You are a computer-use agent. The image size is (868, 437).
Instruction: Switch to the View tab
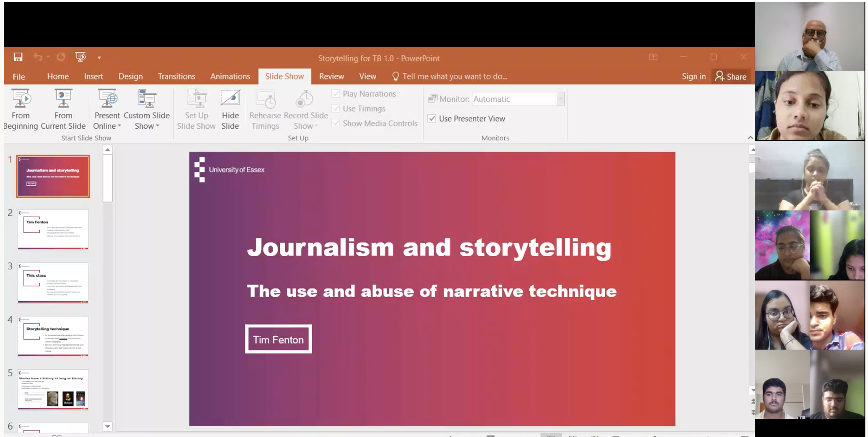[x=367, y=76]
